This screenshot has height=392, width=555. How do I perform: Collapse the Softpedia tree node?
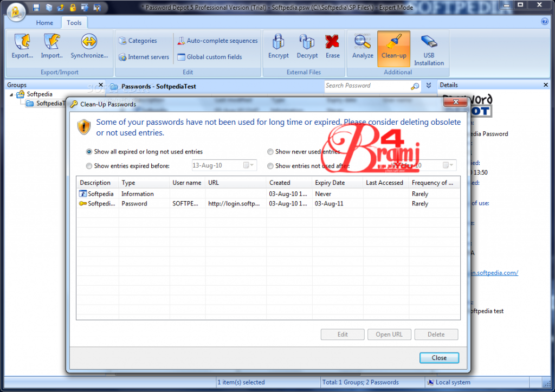coord(11,94)
